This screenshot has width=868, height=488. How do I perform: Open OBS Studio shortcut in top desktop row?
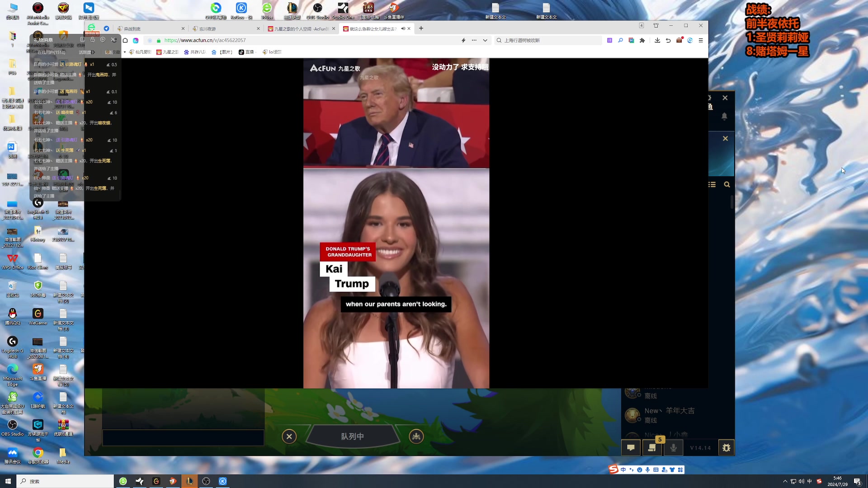(x=318, y=11)
